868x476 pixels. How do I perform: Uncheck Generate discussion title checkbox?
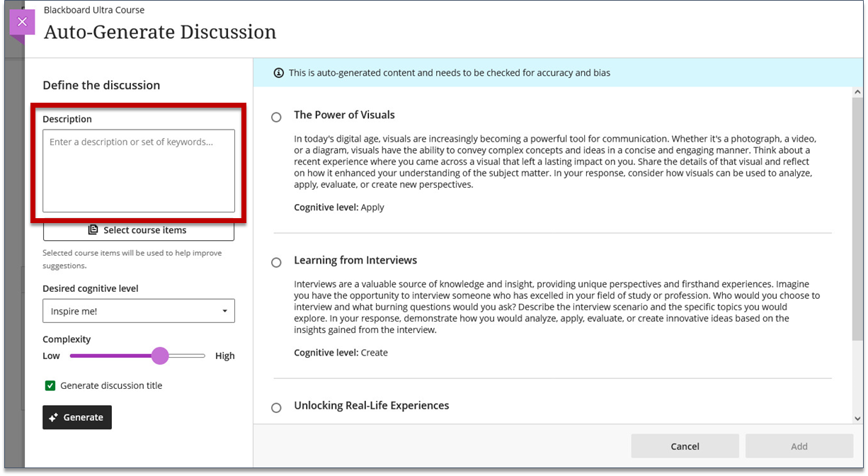pyautogui.click(x=50, y=385)
